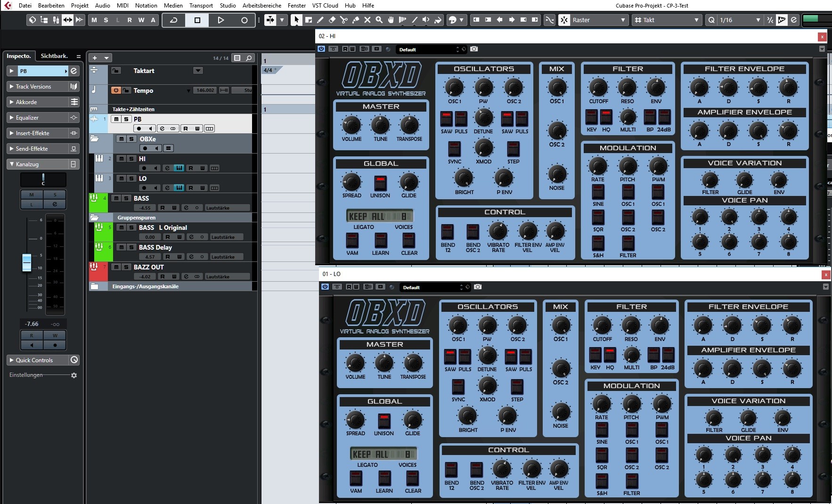Open the 1/16 quantize preset dropdown
The width and height of the screenshot is (832, 504).
coord(740,20)
